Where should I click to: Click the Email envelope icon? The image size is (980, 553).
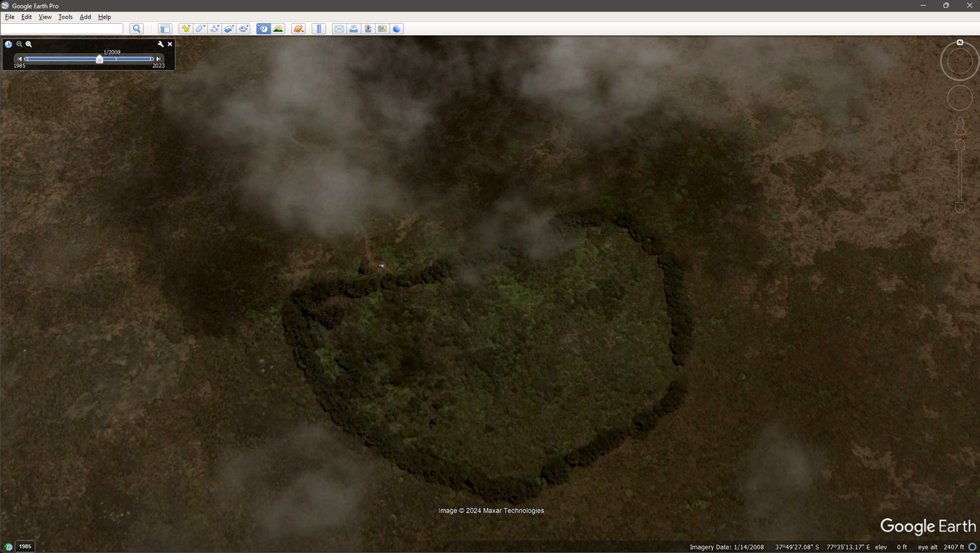[x=338, y=29]
